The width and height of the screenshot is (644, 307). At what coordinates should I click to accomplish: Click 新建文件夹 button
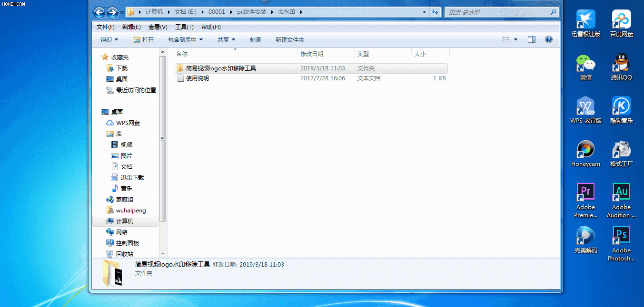click(x=290, y=40)
